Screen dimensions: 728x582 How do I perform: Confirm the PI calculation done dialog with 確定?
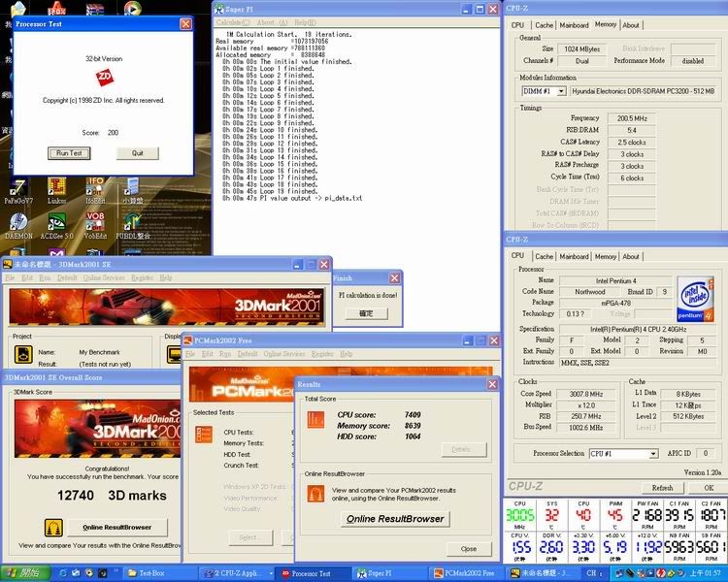click(366, 313)
